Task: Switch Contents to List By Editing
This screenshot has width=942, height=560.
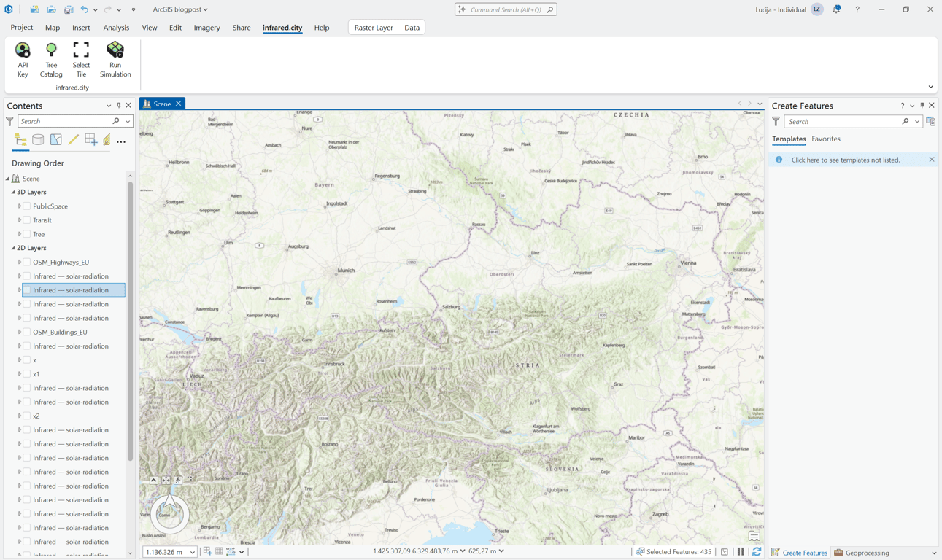Action: click(x=73, y=140)
